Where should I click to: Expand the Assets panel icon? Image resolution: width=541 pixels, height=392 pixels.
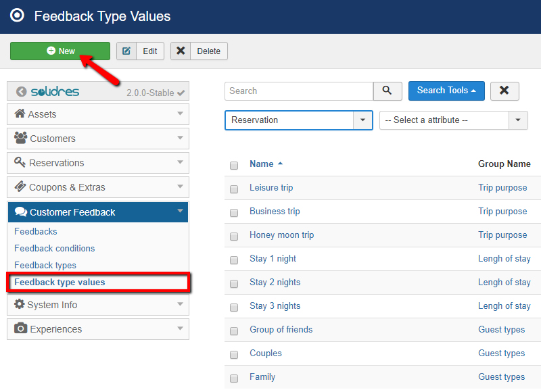(20, 114)
